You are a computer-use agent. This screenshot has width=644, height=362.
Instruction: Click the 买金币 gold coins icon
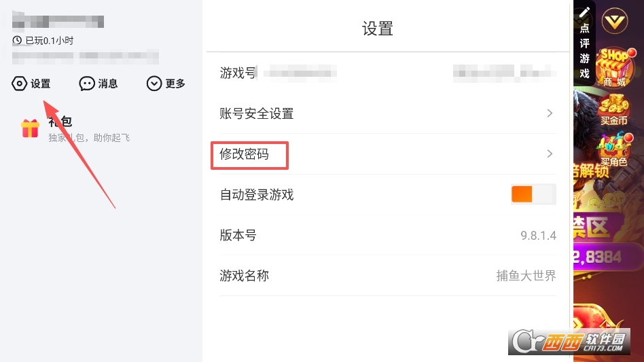tap(613, 109)
